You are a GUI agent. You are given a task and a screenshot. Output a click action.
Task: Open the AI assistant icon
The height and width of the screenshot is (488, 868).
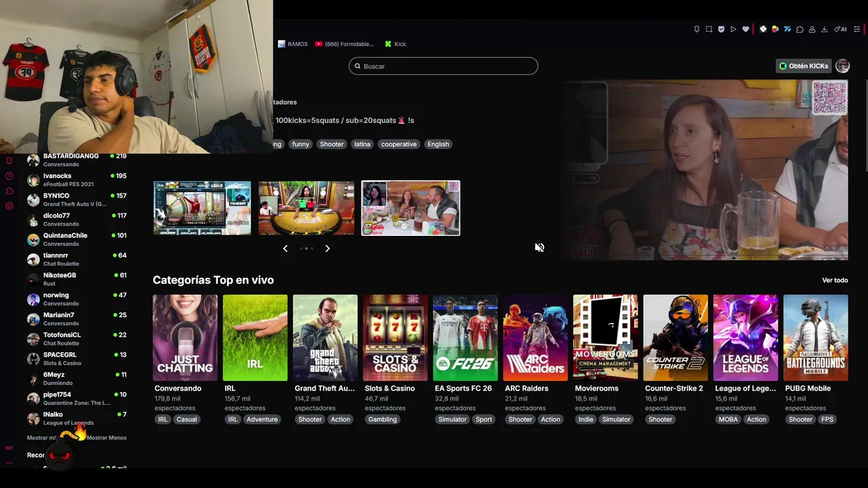point(841,29)
